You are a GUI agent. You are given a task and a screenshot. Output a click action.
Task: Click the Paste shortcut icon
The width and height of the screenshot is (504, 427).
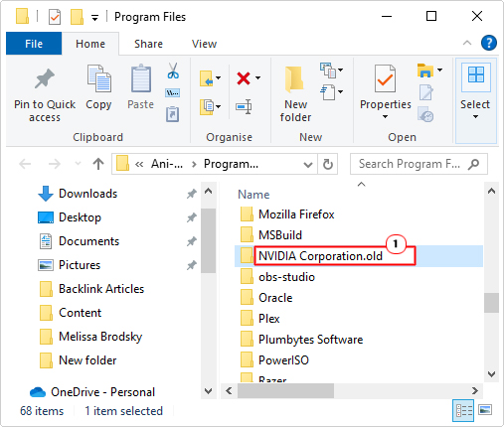coord(173,114)
